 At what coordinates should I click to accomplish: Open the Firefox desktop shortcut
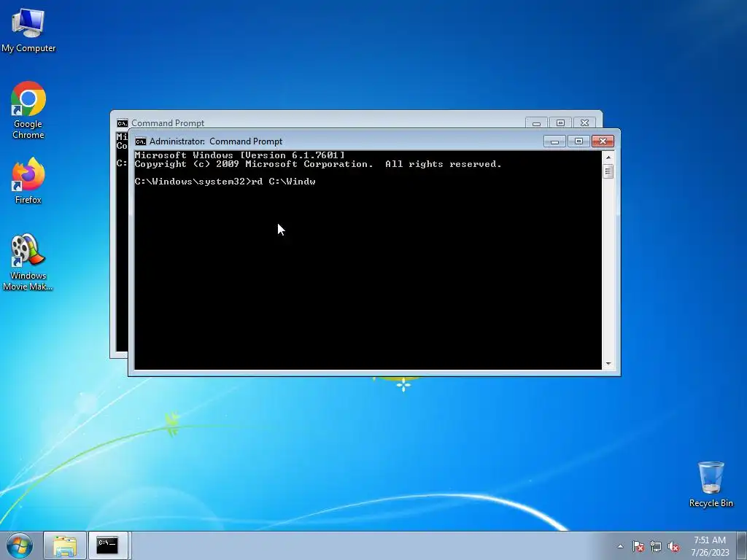[28, 181]
